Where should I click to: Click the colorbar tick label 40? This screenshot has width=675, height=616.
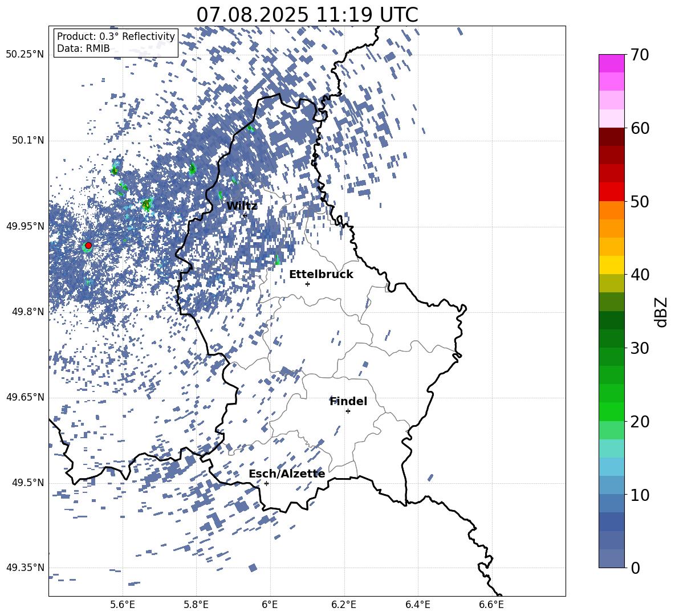pyautogui.click(x=640, y=275)
